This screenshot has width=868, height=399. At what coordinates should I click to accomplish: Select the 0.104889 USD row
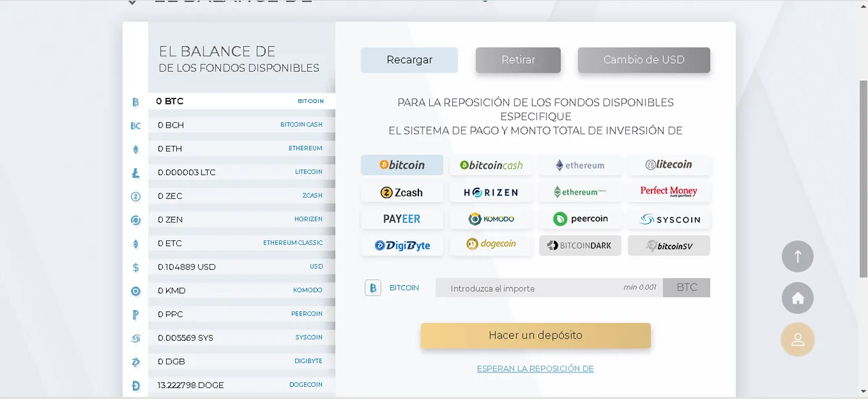[241, 267]
